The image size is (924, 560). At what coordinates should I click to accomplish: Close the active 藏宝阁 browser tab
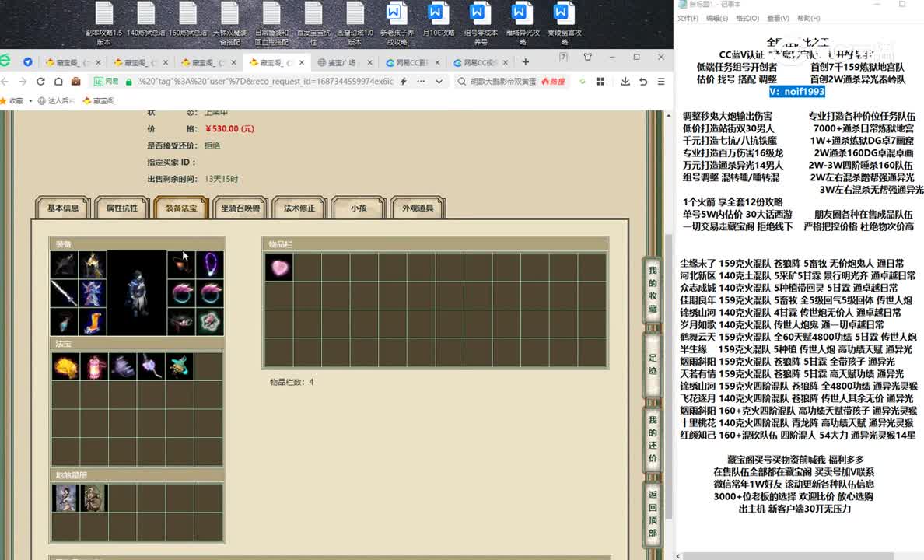302,62
